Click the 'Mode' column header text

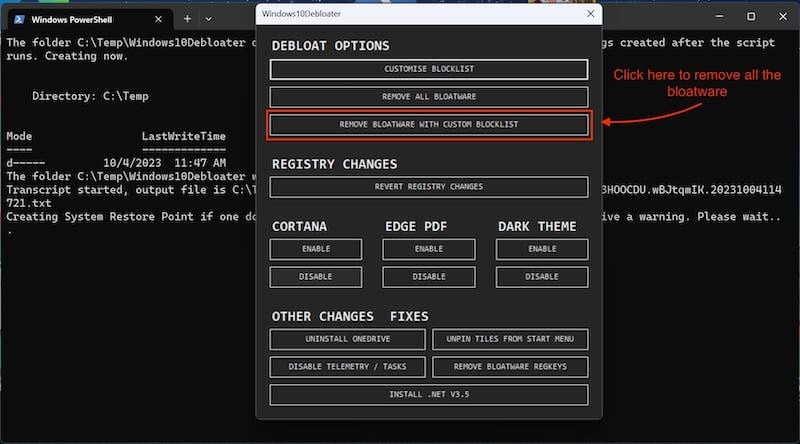(x=19, y=136)
